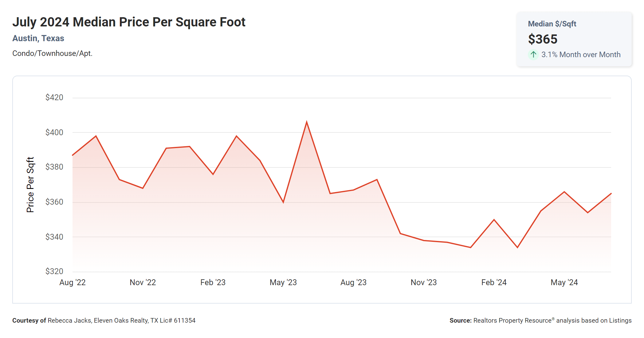Image resolution: width=644 pixels, height=338 pixels.
Task: Click the Nov '23 x-axis label
Action: pyautogui.click(x=423, y=282)
